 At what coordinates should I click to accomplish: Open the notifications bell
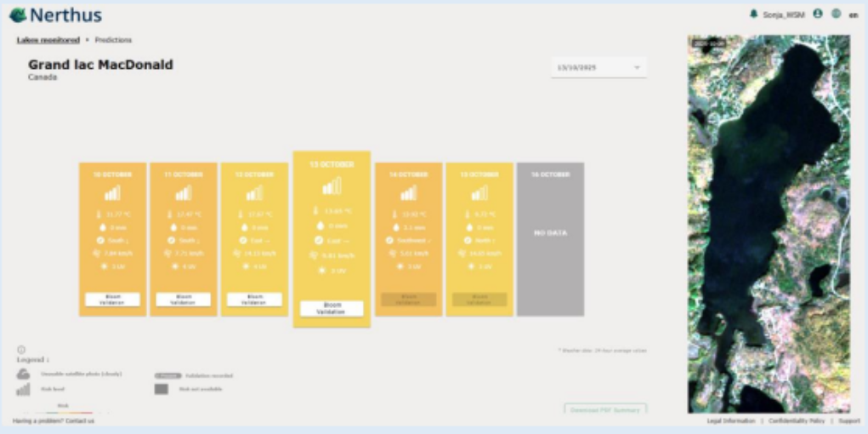[753, 14]
